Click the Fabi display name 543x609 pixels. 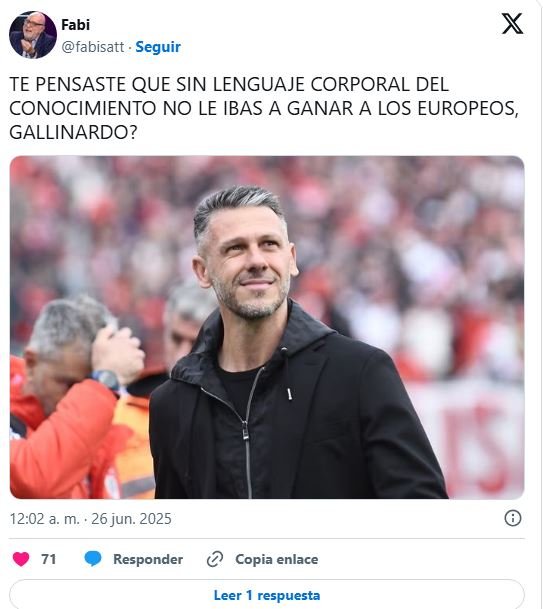point(75,25)
